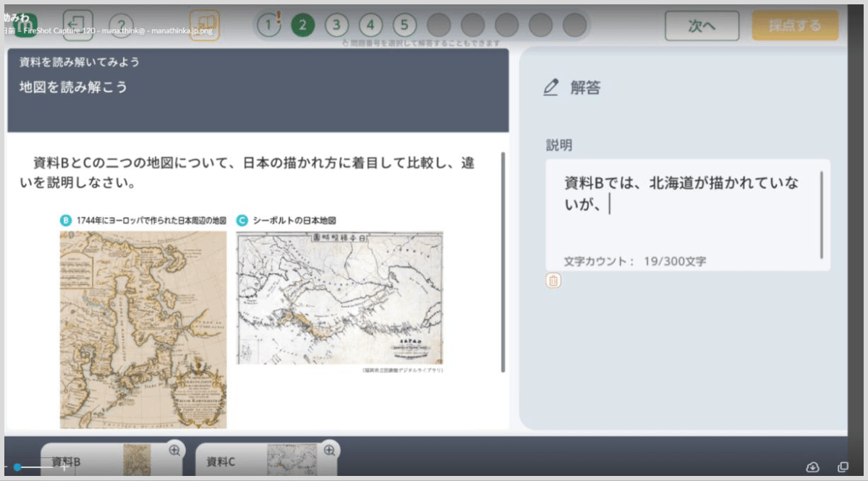The image size is (868, 481).
Task: Open the 資料B card at bottom
Action: coord(112,461)
